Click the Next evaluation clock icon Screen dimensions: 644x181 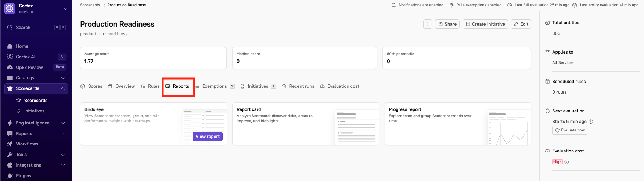[x=547, y=111]
